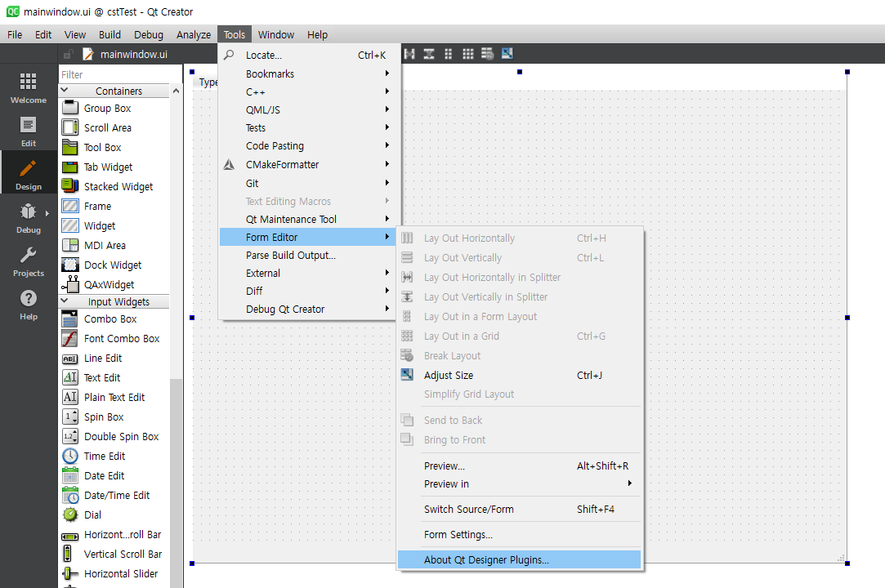
Task: Open the Design mode pencil icon
Action: [x=29, y=169]
